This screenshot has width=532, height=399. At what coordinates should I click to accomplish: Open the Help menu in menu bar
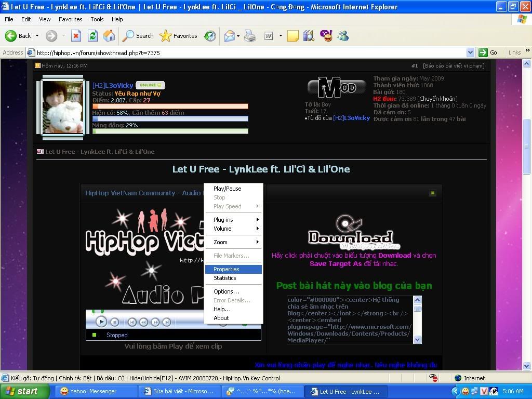(117, 19)
